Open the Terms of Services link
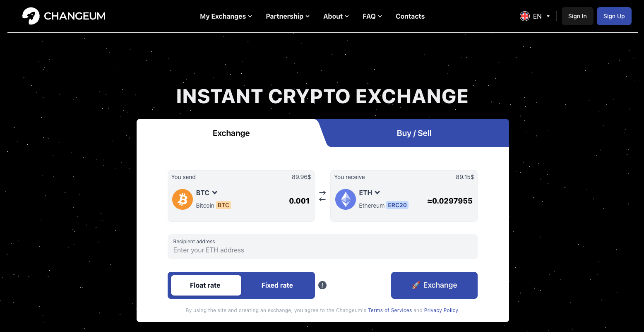Image resolution: width=644 pixels, height=332 pixels. pos(390,310)
